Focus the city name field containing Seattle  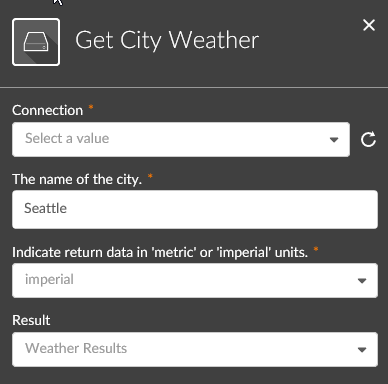pos(195,209)
